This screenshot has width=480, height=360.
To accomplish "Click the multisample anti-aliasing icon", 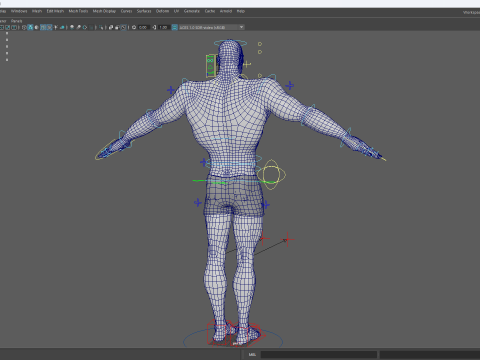I will pyautogui.click(x=85, y=27).
